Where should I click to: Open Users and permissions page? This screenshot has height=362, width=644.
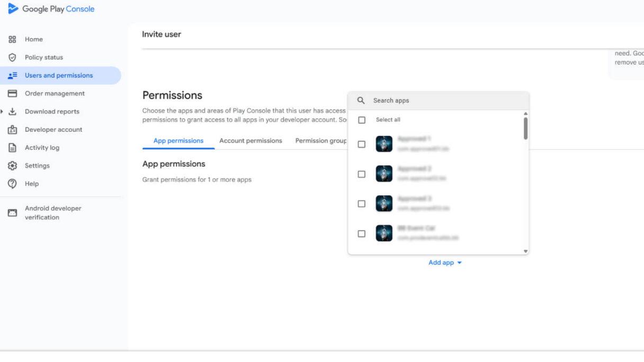(59, 76)
